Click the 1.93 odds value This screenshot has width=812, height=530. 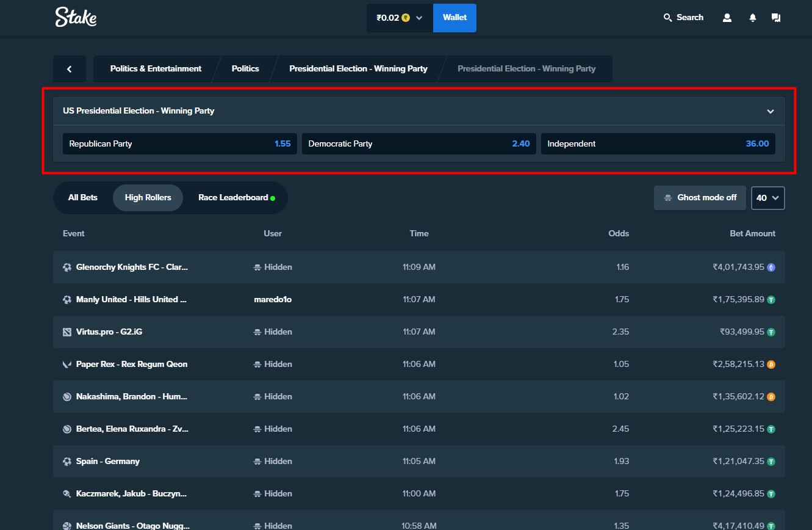coord(621,461)
